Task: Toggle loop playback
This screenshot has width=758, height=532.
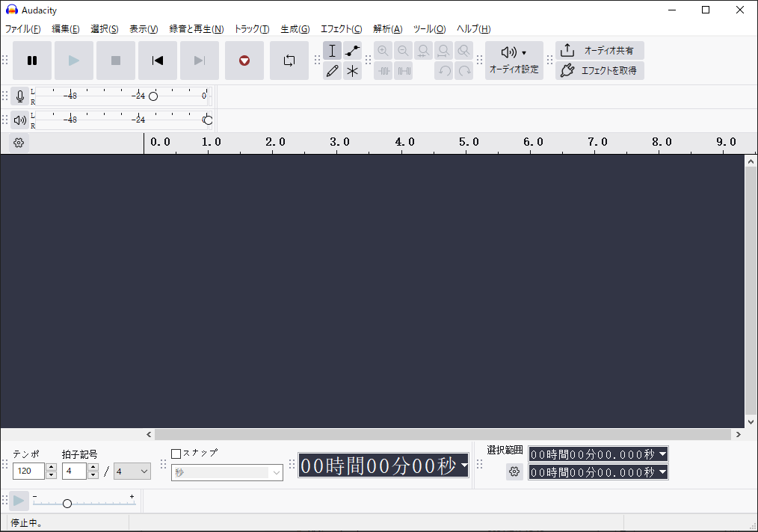Action: pos(289,61)
